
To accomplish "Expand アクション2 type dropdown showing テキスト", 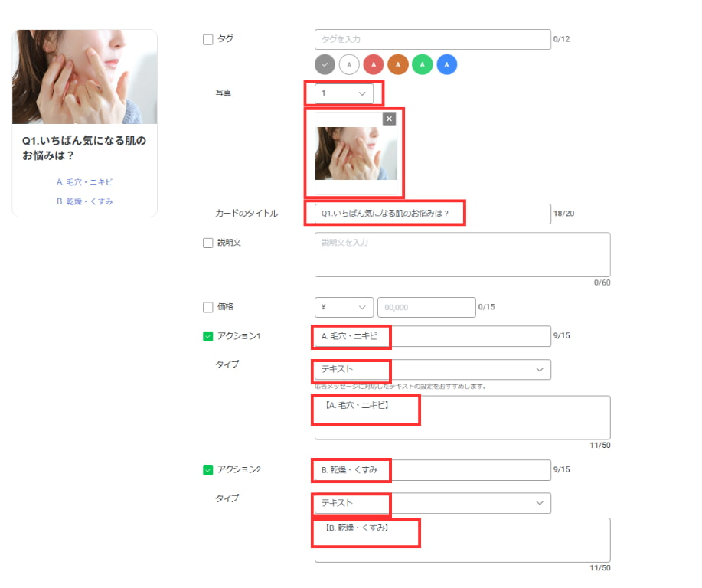I will coord(433,503).
